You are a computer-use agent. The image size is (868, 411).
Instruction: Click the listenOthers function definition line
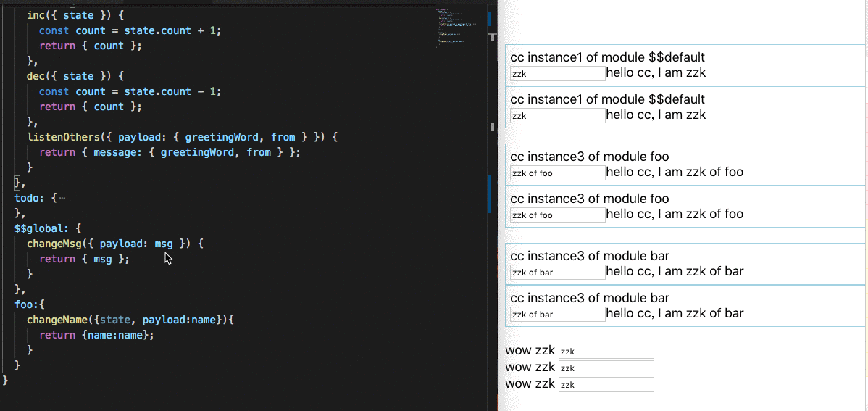[x=182, y=137]
